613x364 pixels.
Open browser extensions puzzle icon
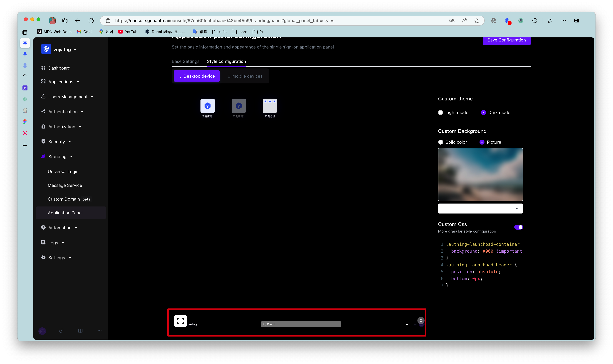point(534,21)
